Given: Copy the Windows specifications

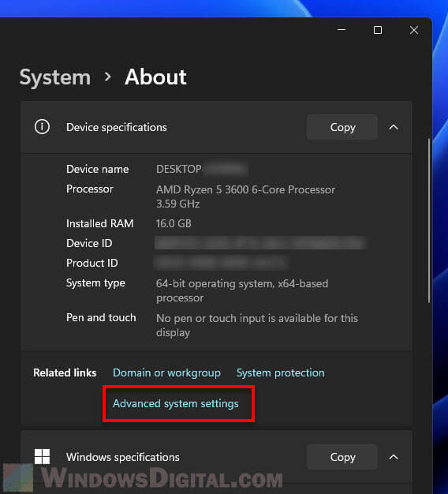Looking at the screenshot, I should 342,457.
